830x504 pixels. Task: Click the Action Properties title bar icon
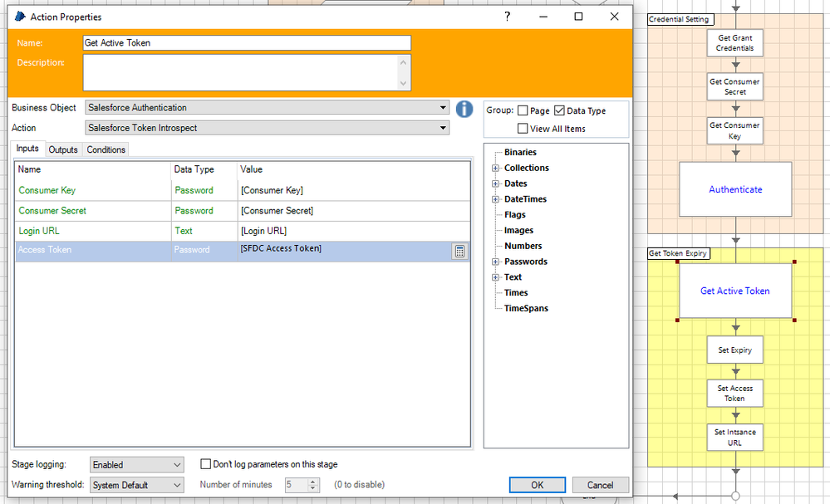click(x=20, y=17)
